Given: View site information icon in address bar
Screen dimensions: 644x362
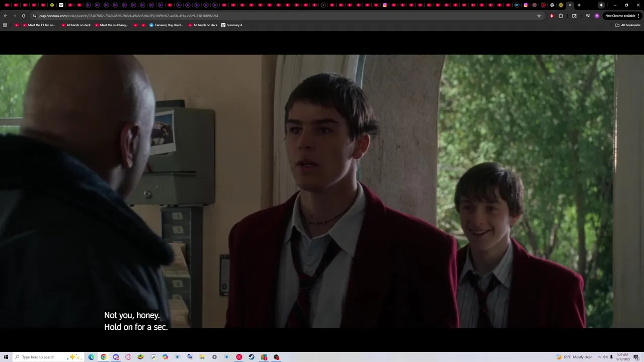Looking at the screenshot, I should coord(34,16).
